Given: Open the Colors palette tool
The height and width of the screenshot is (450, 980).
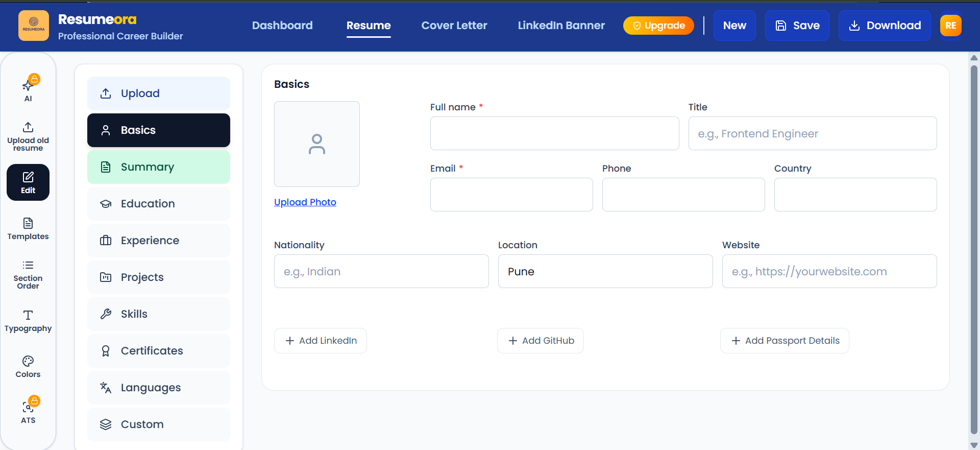Looking at the screenshot, I should [x=28, y=367].
